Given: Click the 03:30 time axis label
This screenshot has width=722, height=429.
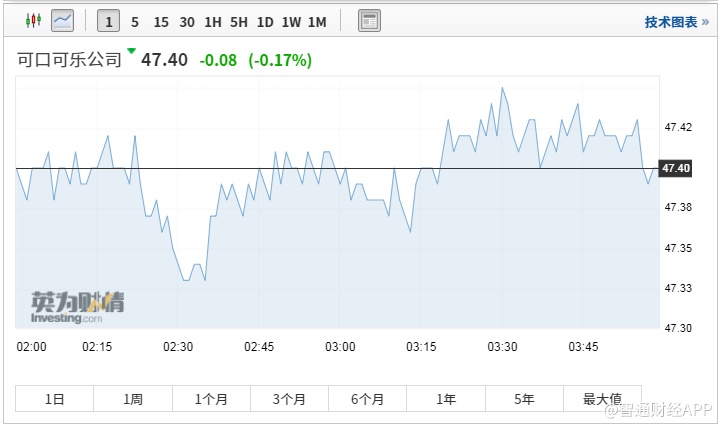Looking at the screenshot, I should [x=502, y=347].
